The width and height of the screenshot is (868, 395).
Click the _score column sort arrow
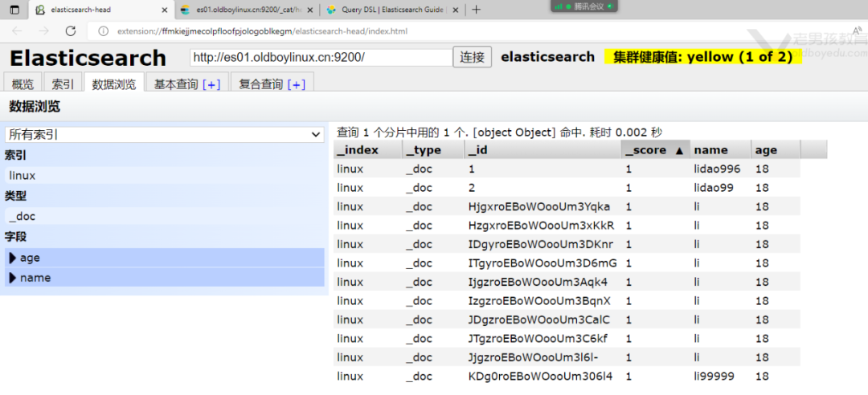click(679, 150)
